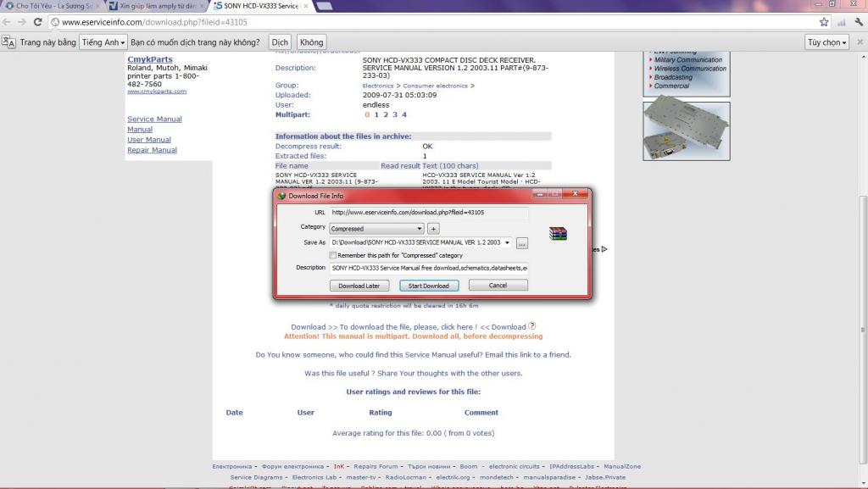Open multipart file number 1

point(376,114)
